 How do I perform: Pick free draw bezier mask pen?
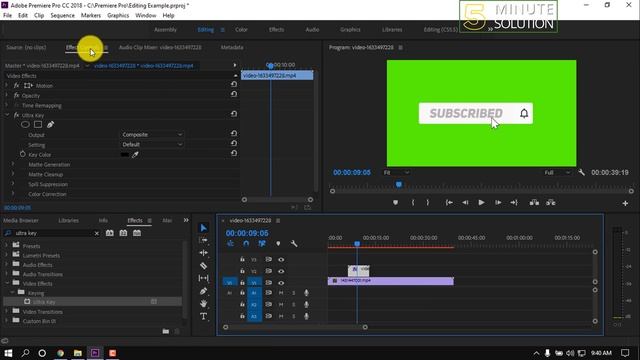[x=51, y=124]
